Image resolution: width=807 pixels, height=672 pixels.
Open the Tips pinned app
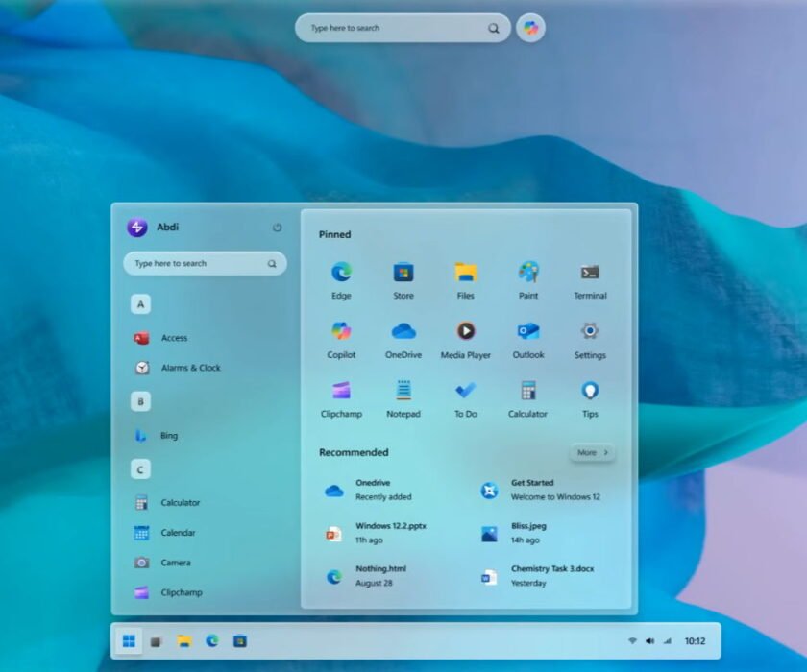coord(590,398)
